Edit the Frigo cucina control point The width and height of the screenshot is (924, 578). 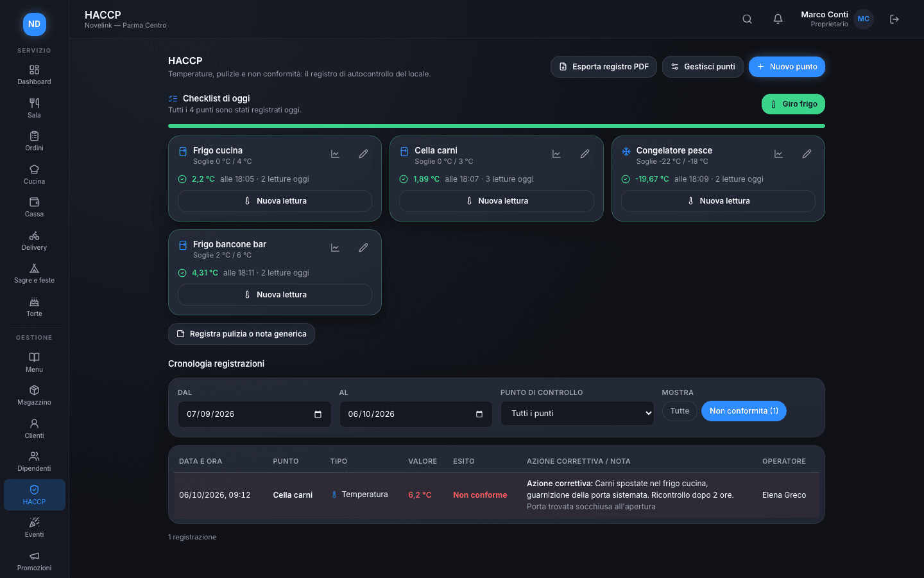[x=363, y=154]
